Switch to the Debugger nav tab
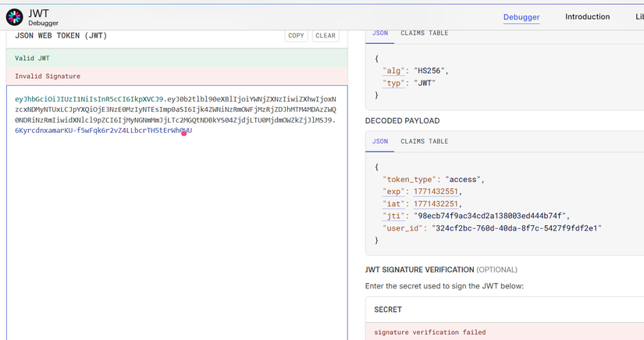This screenshot has height=340, width=644. [x=521, y=17]
